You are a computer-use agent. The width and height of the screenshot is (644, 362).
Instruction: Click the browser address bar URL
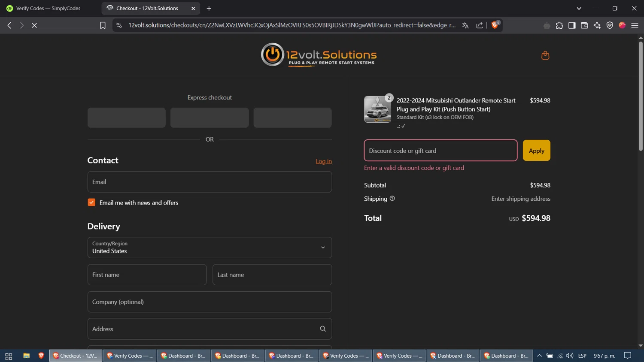292,25
